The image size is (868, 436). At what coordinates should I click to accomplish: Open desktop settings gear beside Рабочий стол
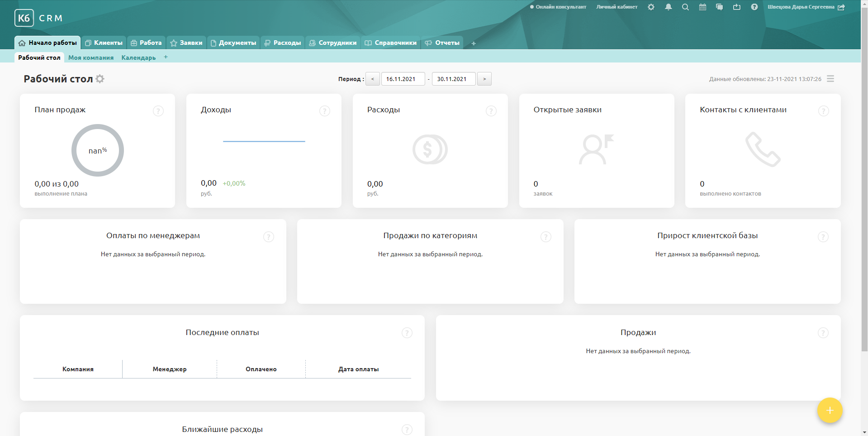(100, 79)
